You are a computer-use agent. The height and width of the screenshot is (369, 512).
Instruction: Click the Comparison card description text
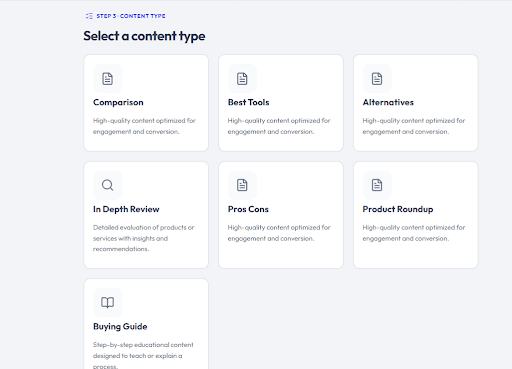144,126
